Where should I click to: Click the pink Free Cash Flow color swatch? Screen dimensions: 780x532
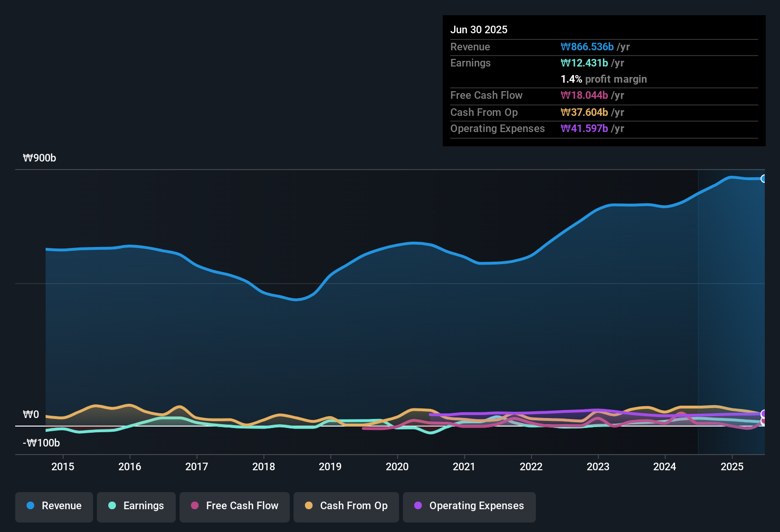(195, 506)
